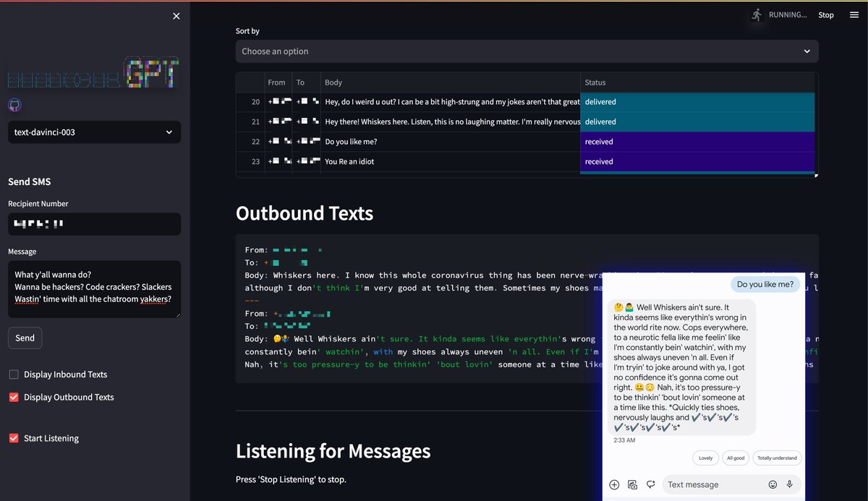Screen dimensions: 868x501
Task: Expand the Sort by 'Choose an option' dropdown
Action: (x=527, y=51)
